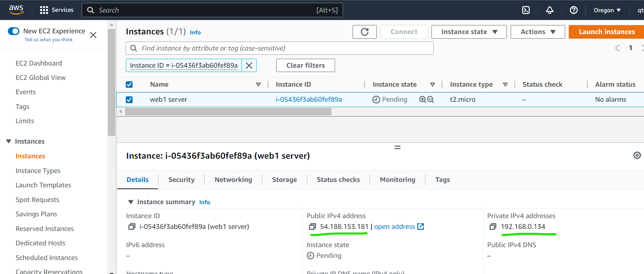Screen dimensions: 644x274
Task: Toggle the select-all instances checkbox
Action: coord(129,85)
